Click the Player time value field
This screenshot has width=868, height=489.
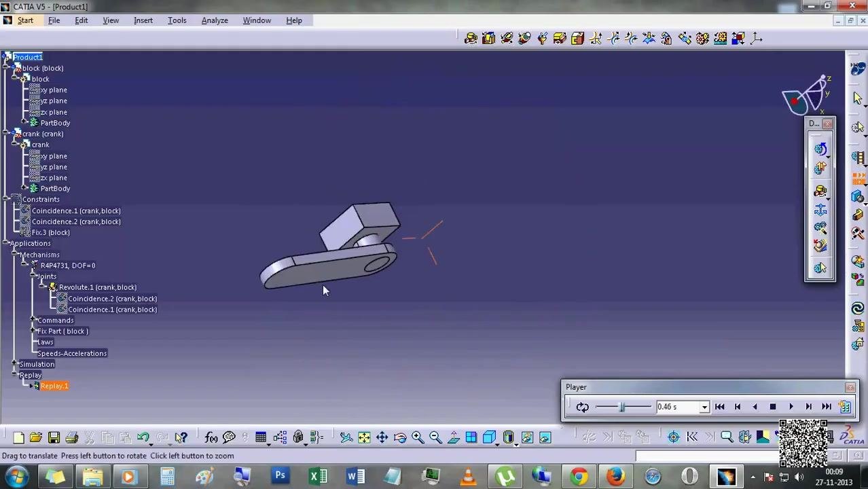tap(677, 407)
